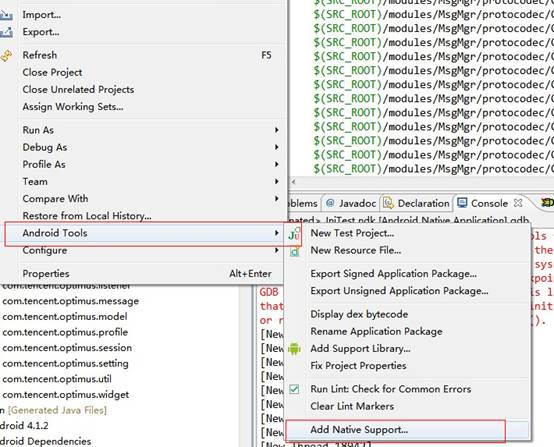Screen dimensions: 554x447
Task: Open the Configure menu item
Action: 143,251
